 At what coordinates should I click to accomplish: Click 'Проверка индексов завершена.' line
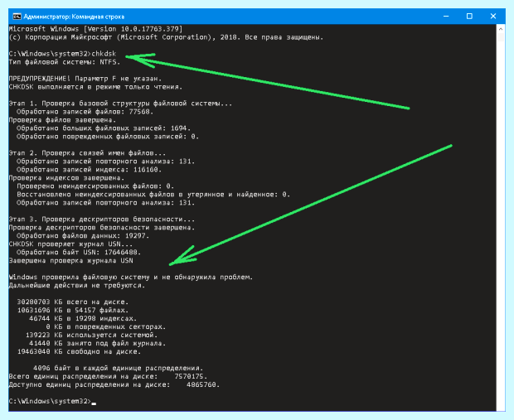point(66,178)
